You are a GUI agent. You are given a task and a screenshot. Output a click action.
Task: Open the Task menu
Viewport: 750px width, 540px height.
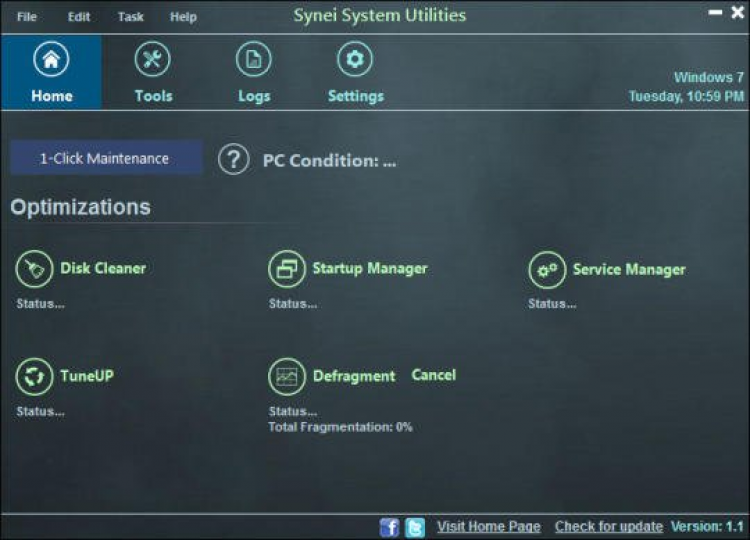(131, 17)
